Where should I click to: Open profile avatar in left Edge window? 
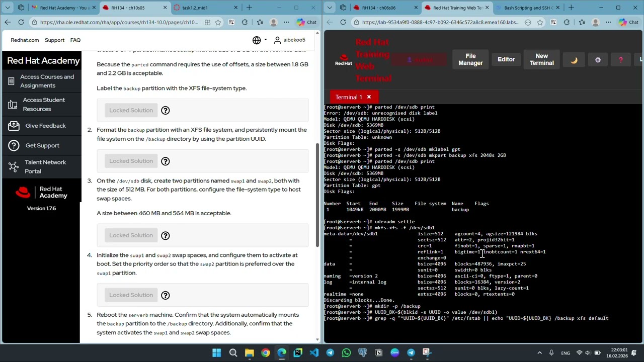coord(274,22)
